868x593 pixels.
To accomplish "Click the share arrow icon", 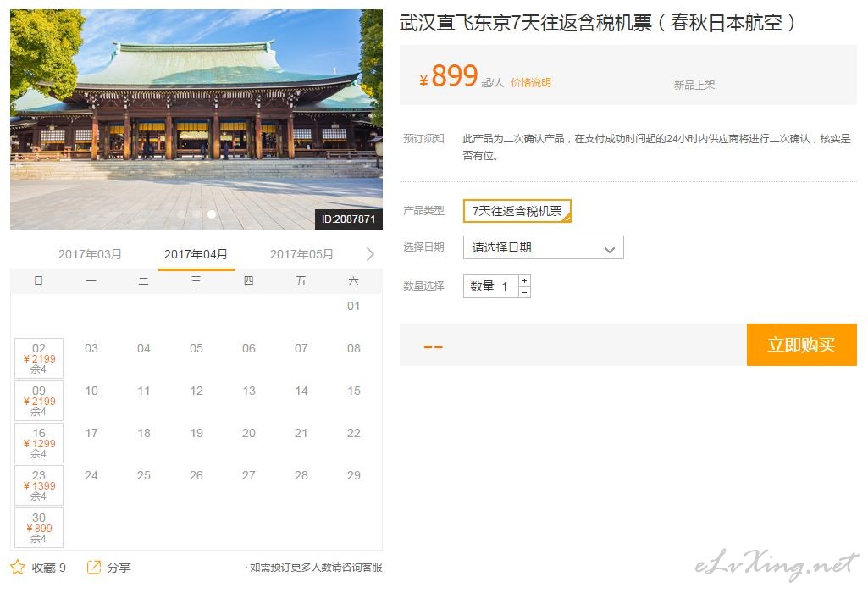I will 94,567.
